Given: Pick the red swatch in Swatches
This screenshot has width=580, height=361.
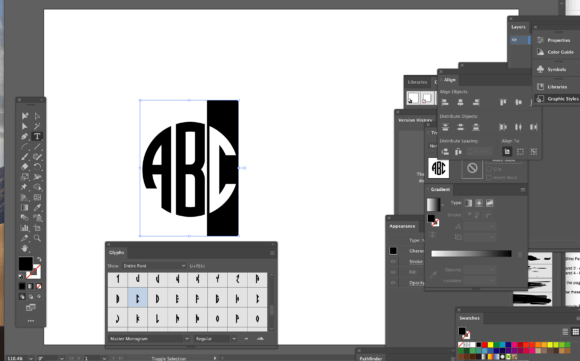Looking at the screenshot, I should coord(485,345).
